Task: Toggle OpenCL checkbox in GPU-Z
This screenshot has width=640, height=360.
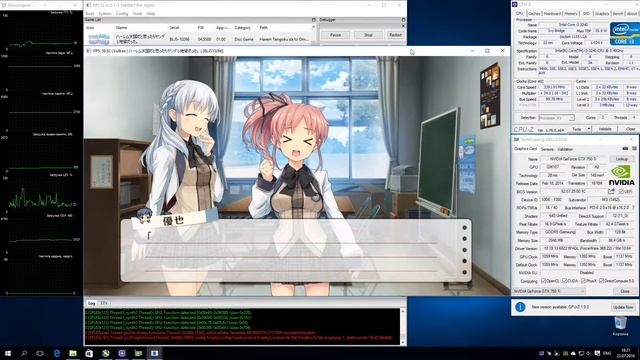Action: tap(543, 281)
